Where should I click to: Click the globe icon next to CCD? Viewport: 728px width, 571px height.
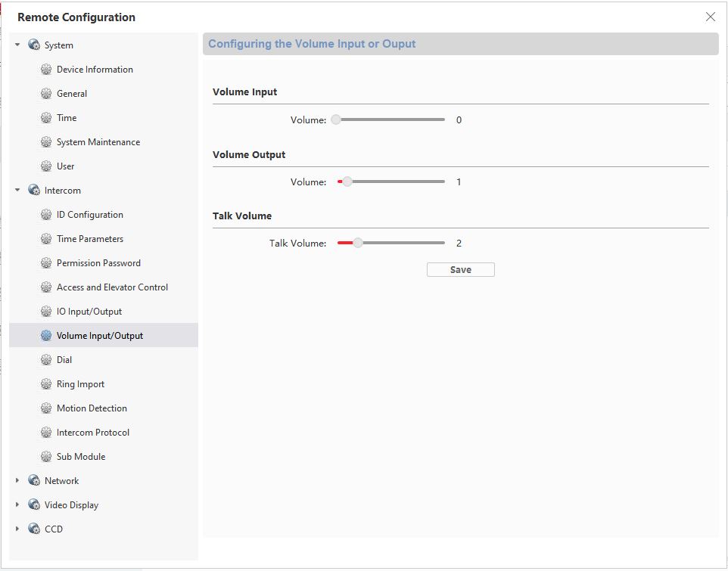tap(34, 529)
